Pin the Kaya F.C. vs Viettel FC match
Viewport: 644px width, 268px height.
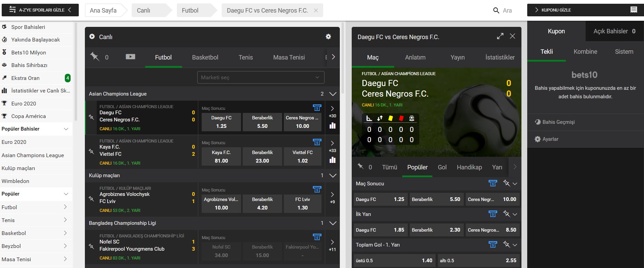(x=91, y=151)
